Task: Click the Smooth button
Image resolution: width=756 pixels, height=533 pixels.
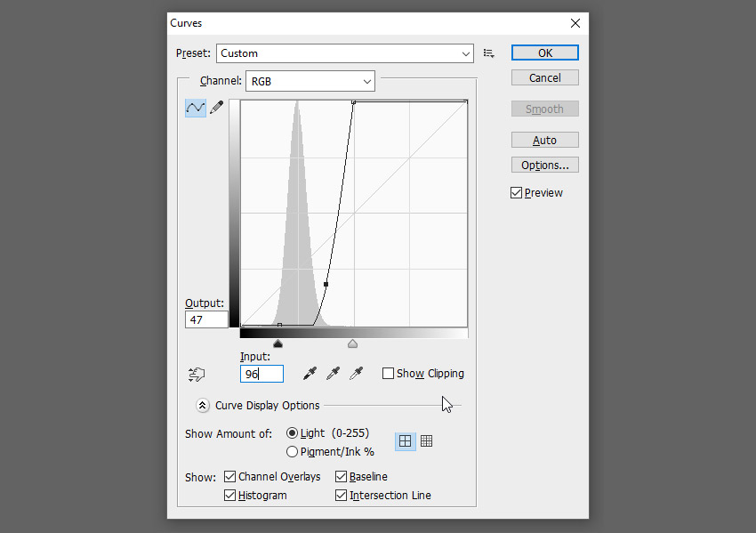Action: click(545, 109)
